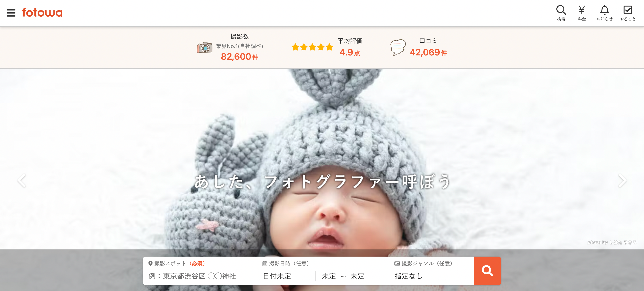The image size is (644, 291).
Task: Click the 82,600件 shooting count
Action: pos(239,57)
